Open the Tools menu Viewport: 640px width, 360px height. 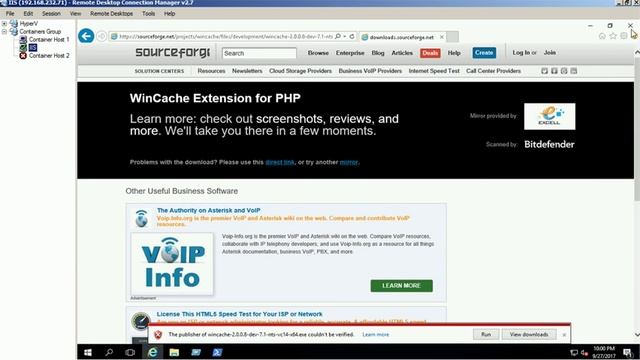149,13
